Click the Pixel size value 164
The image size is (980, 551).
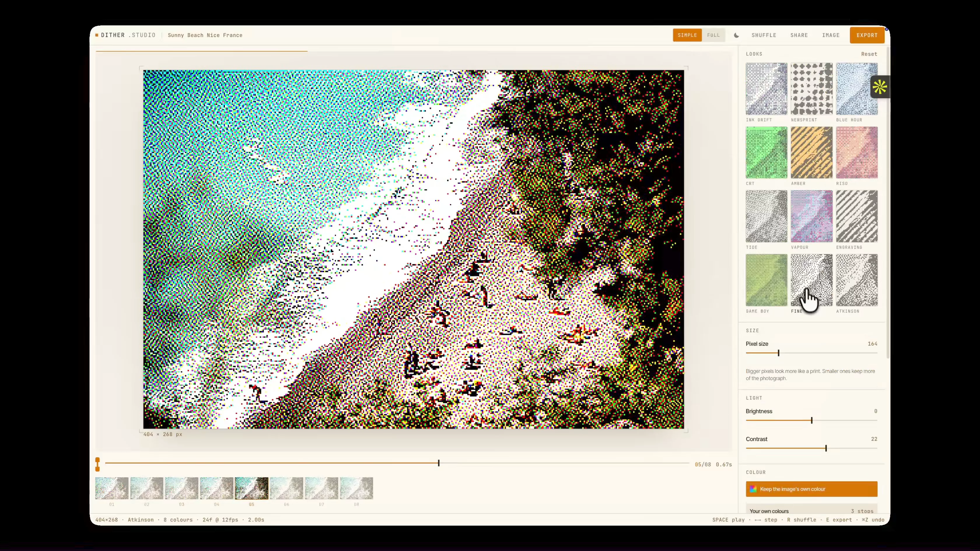(x=872, y=344)
